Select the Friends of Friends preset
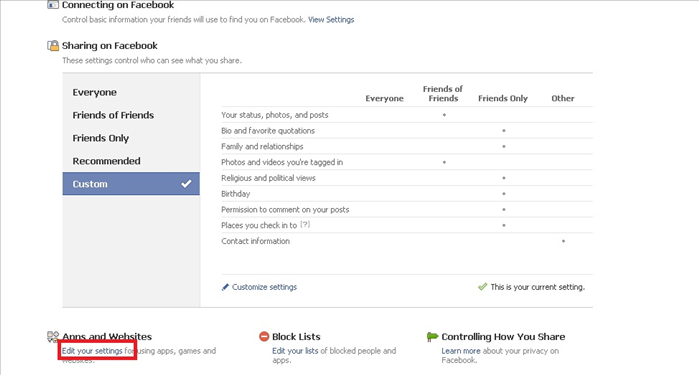Image resolution: width=699 pixels, height=375 pixels. coord(131,115)
